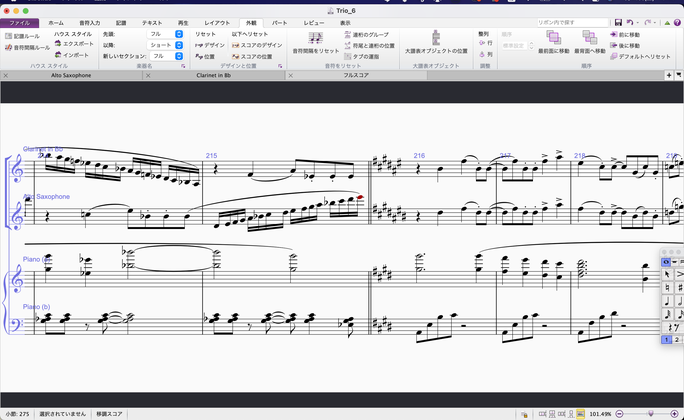The image size is (684, 420).
Task: Open the 新しいセクション フル dropdown
Action: [166, 56]
